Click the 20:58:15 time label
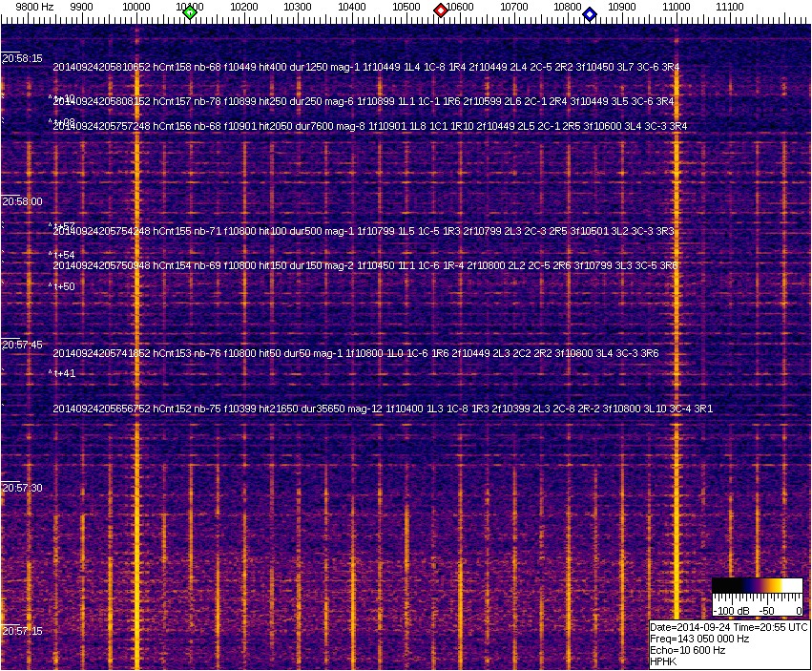 pos(22,58)
